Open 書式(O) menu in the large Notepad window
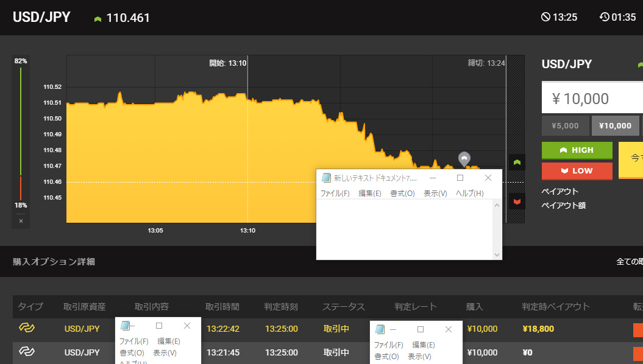Screen dimensions: 643x364 (x=402, y=193)
